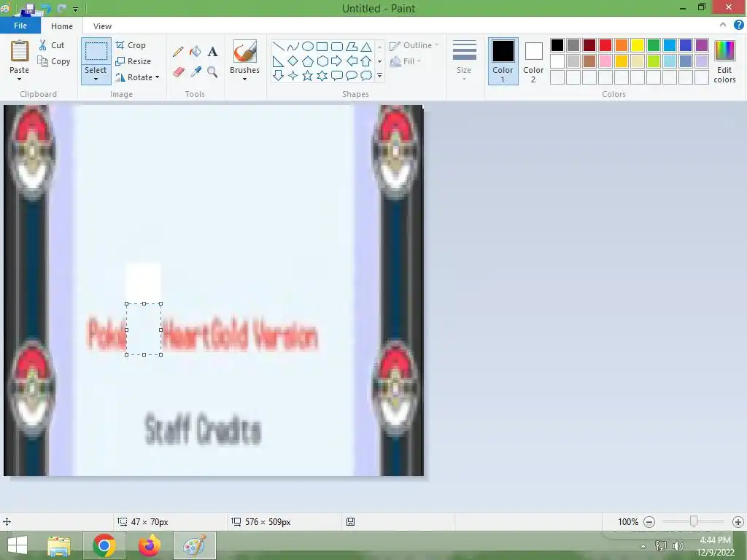Choose the Oval callout shape
The width and height of the screenshot is (747, 560).
[352, 75]
